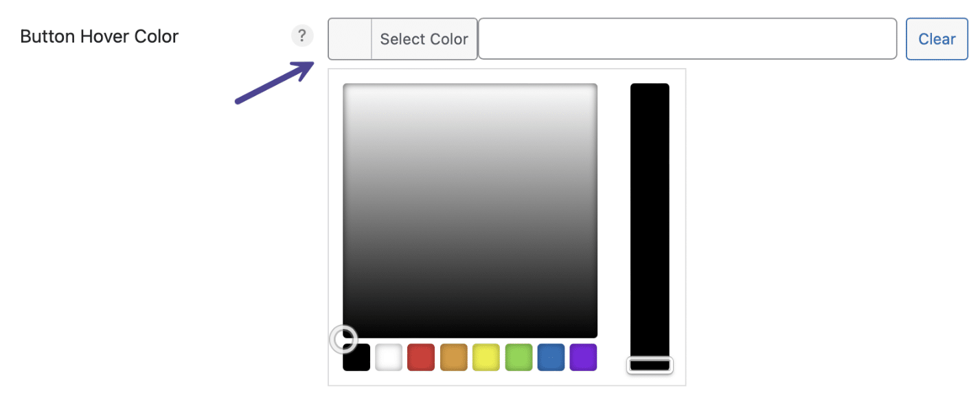Click the vertical hue slider strip
Image resolution: width=980 pixels, height=399 pixels.
[x=649, y=206]
